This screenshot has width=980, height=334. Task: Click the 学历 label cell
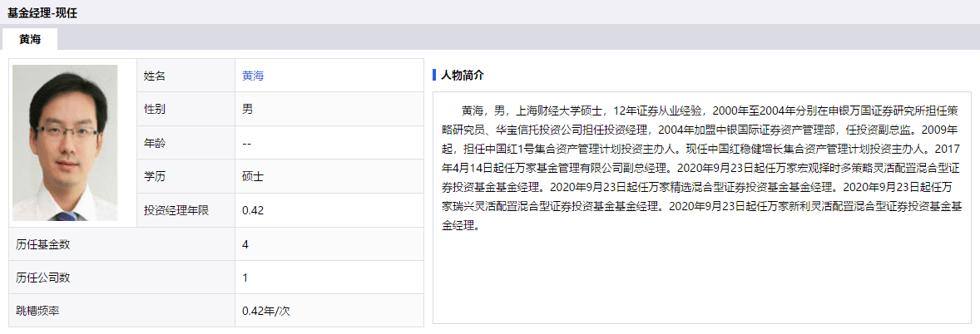click(186, 177)
